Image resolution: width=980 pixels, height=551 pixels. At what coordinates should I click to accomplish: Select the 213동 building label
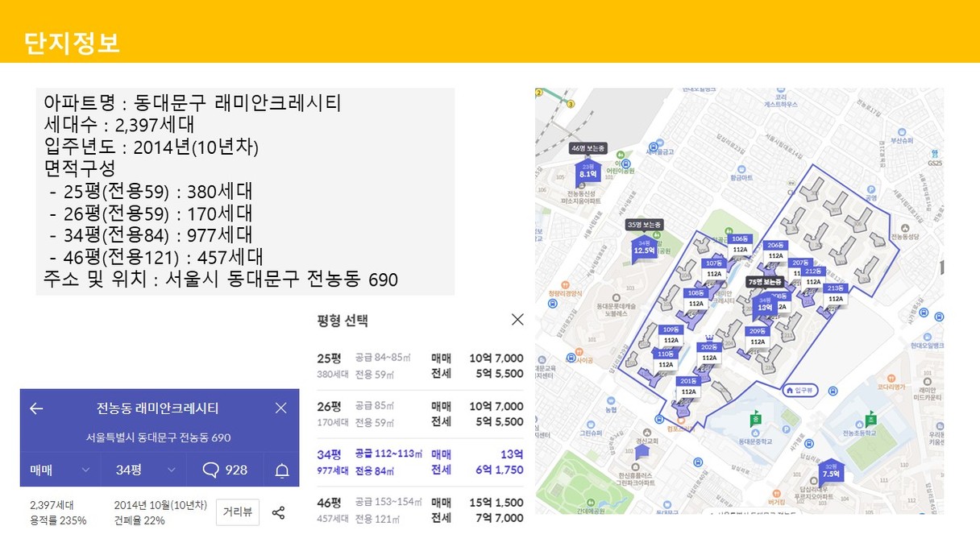pos(836,293)
